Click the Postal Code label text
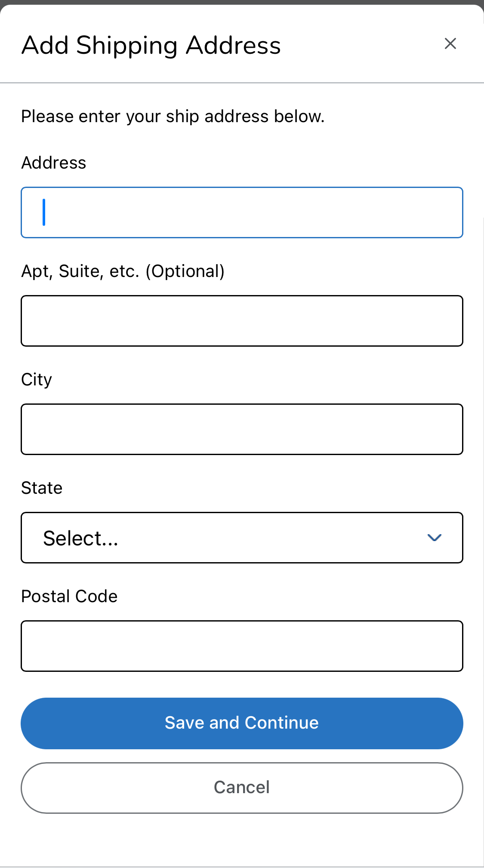The height and width of the screenshot is (868, 484). point(69,596)
